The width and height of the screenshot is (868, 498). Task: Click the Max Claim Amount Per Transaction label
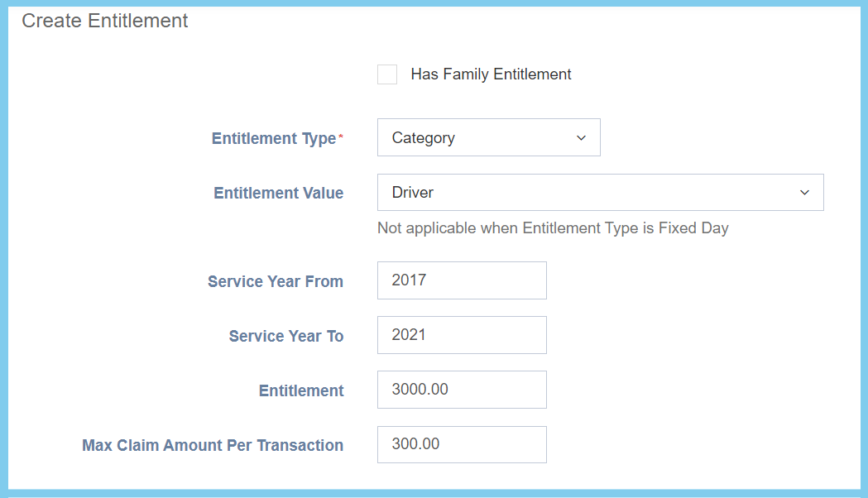pyautogui.click(x=213, y=445)
